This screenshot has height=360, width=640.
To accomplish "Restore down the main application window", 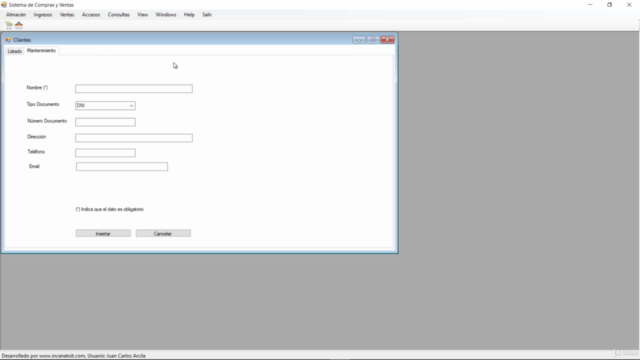I will (x=609, y=5).
